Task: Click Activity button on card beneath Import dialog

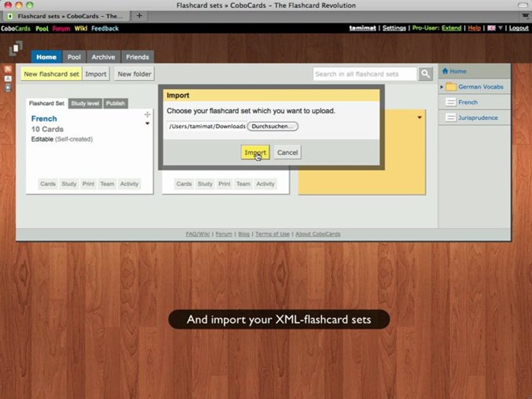Action: click(x=265, y=183)
